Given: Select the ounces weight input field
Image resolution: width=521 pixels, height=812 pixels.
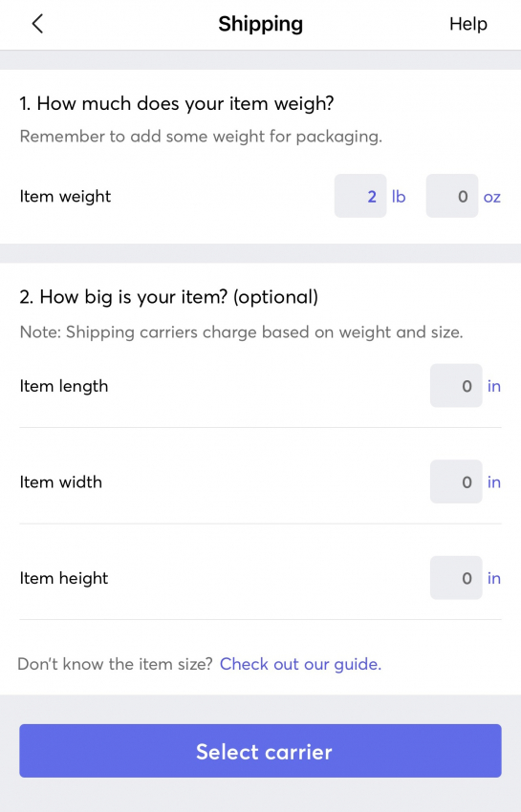Looking at the screenshot, I should [x=452, y=196].
